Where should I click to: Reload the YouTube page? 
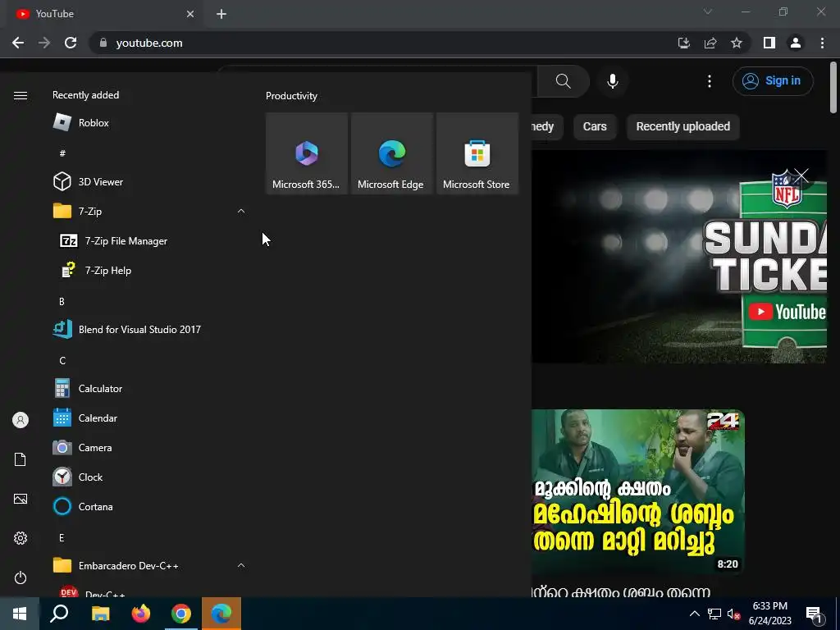pyautogui.click(x=71, y=43)
